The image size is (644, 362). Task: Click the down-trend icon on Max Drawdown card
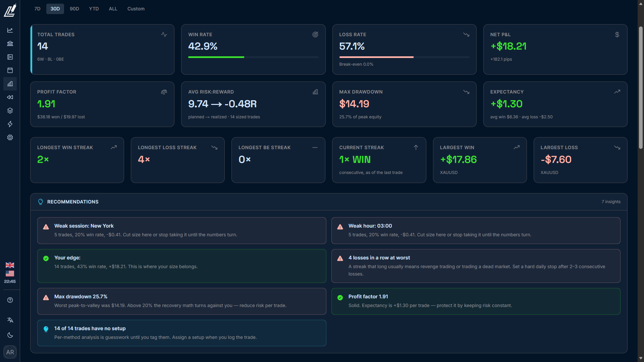pyautogui.click(x=466, y=92)
